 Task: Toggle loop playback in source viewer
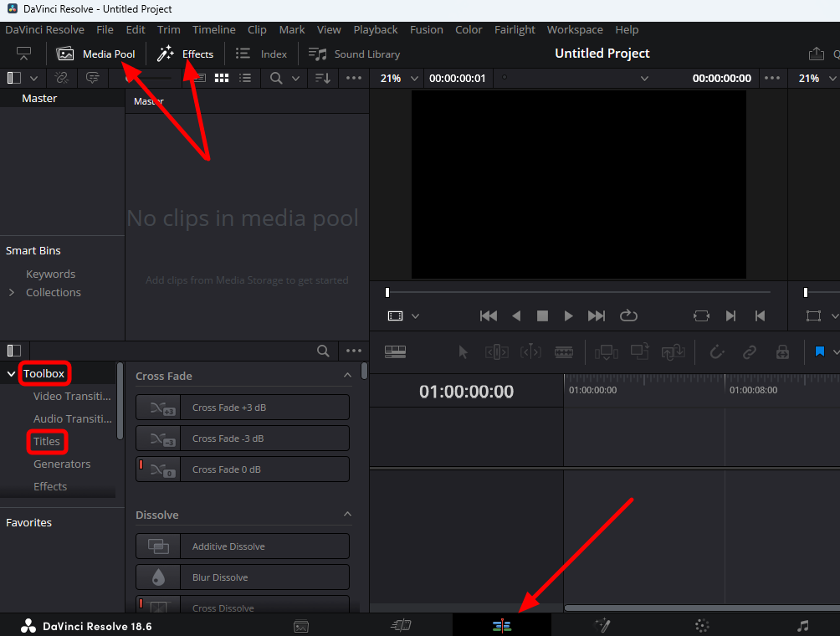(628, 316)
